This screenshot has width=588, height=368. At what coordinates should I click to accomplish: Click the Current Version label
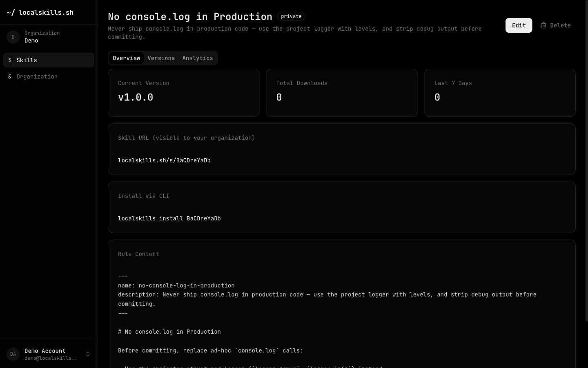coord(144,83)
